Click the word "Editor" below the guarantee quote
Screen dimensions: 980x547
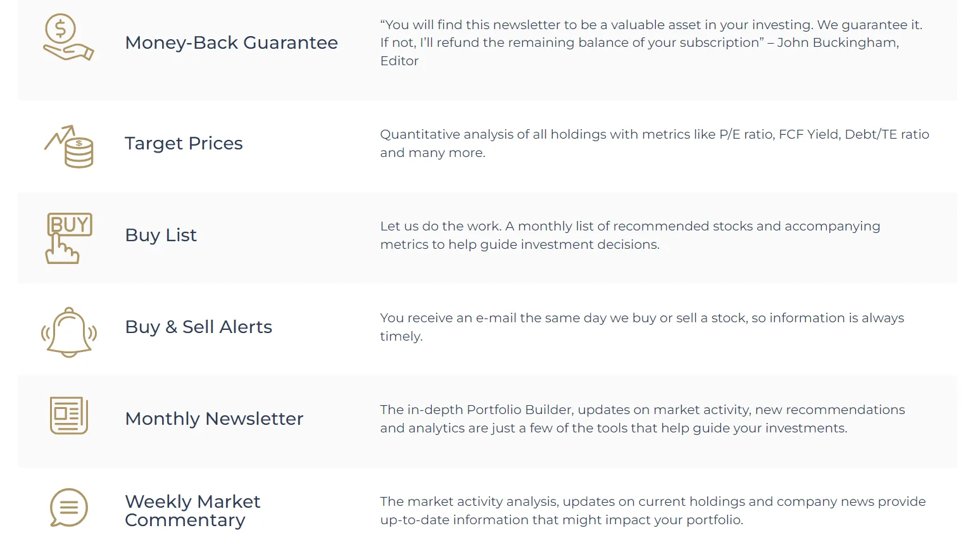(399, 61)
